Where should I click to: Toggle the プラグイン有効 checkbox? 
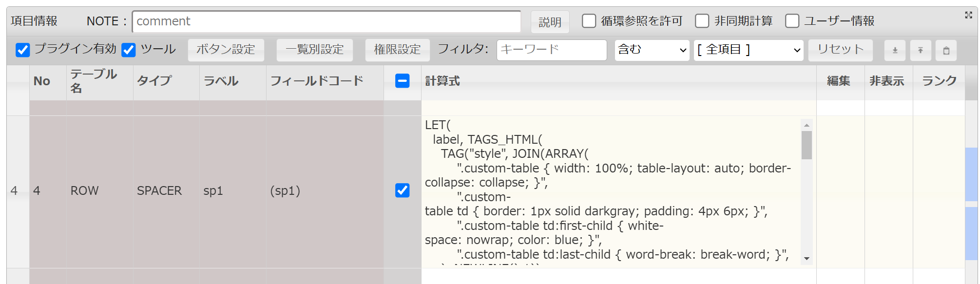click(x=22, y=50)
